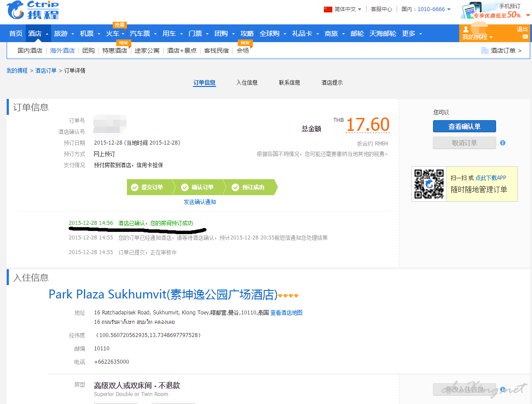Select 国内酒店 sub-navigation item
The width and height of the screenshot is (532, 404).
coord(30,51)
